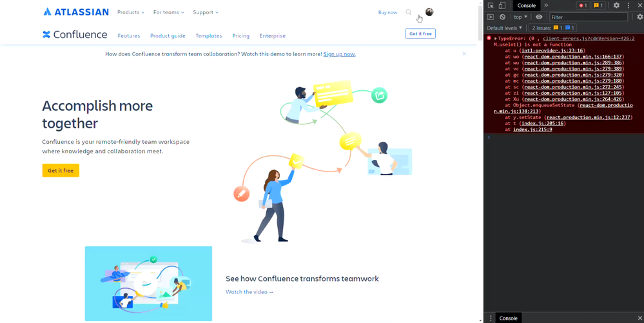644x323 pixels.
Task: Open the Features nav item
Action: [128, 35]
